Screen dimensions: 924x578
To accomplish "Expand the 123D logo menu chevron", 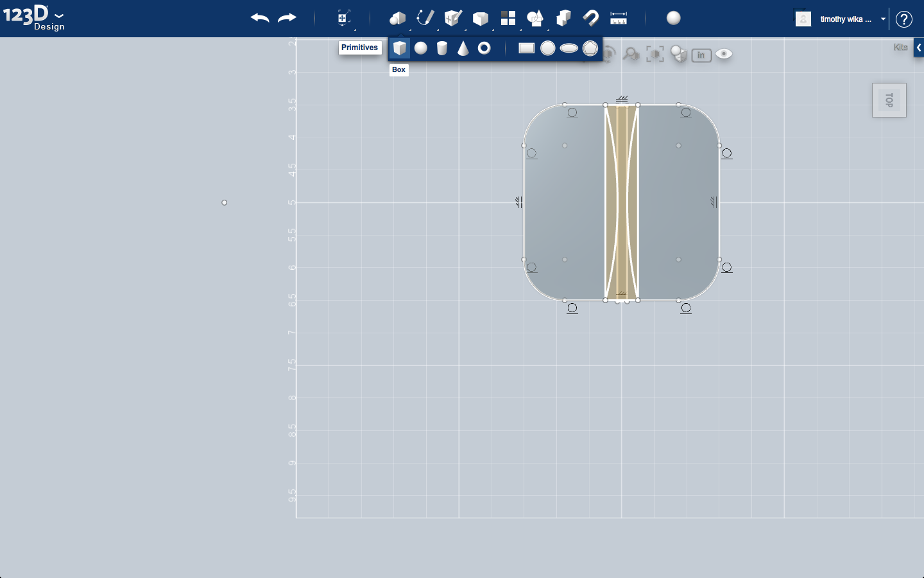I will pyautogui.click(x=58, y=15).
